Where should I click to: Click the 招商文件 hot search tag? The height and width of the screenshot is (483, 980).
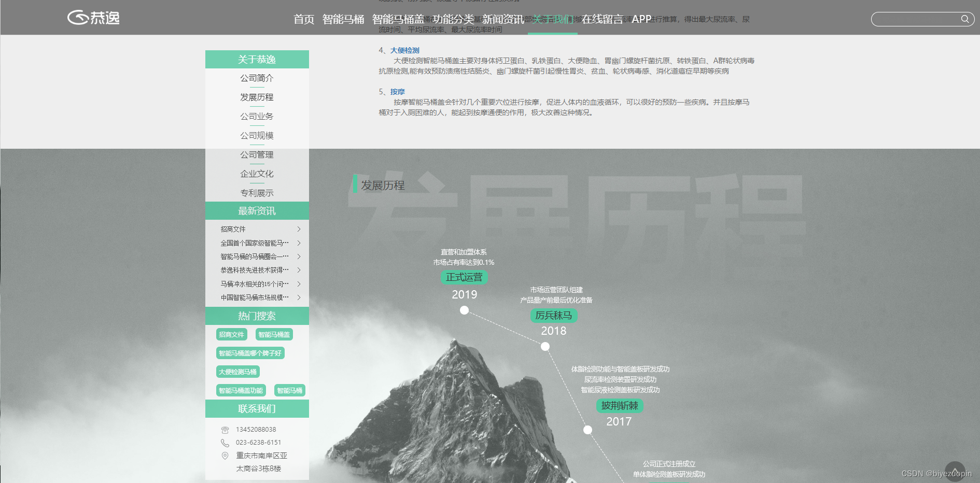coord(231,335)
